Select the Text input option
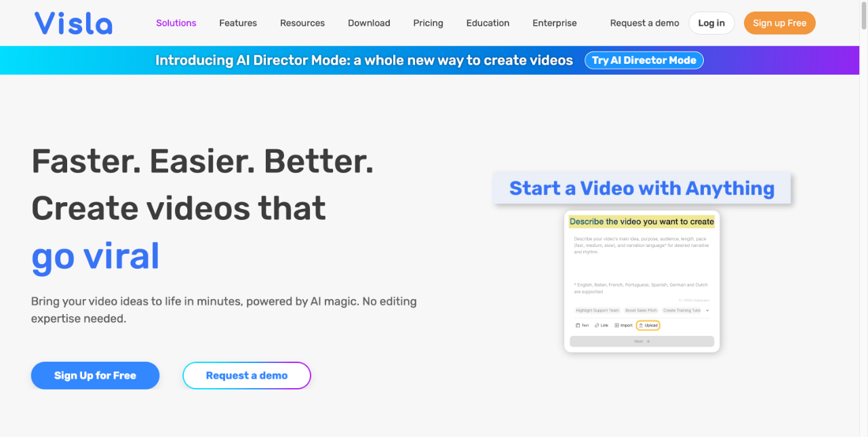 coord(583,325)
